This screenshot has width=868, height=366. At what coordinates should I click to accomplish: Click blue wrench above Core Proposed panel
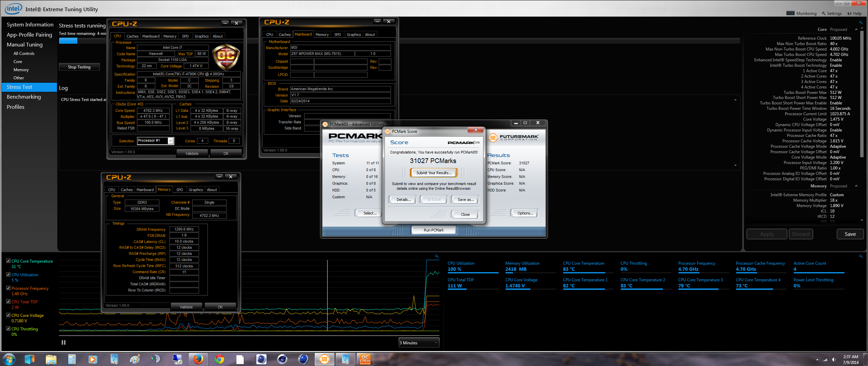861,22
